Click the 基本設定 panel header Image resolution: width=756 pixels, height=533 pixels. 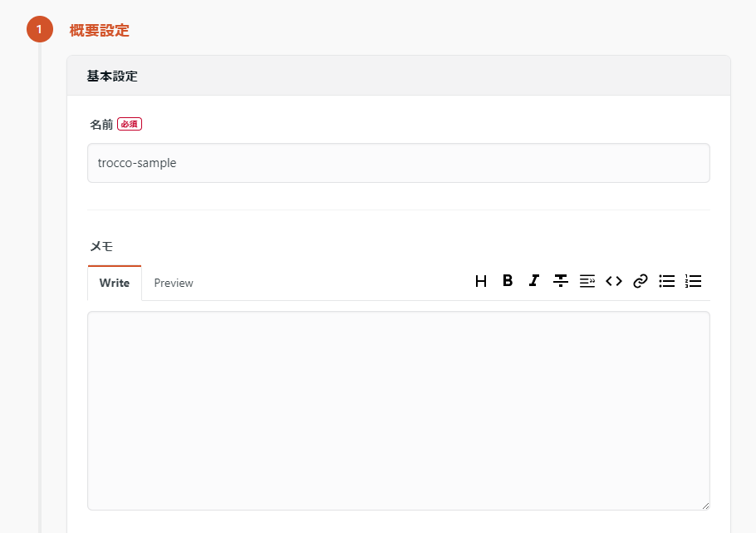(112, 76)
